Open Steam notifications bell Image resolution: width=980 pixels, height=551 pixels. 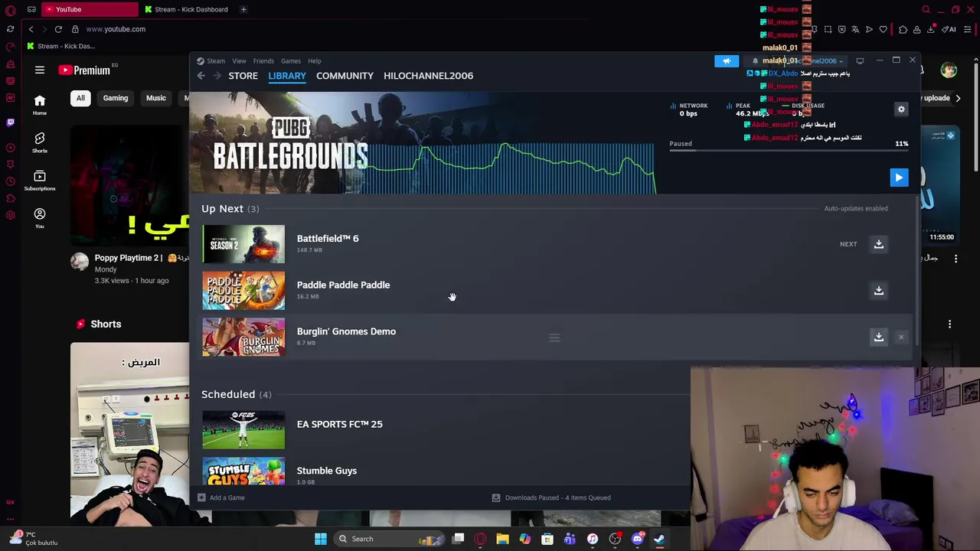(755, 60)
